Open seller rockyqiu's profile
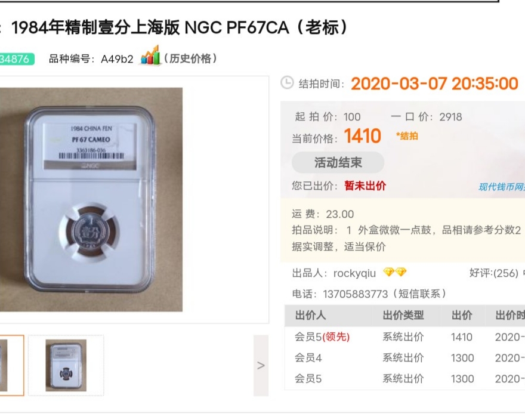 tap(354, 273)
